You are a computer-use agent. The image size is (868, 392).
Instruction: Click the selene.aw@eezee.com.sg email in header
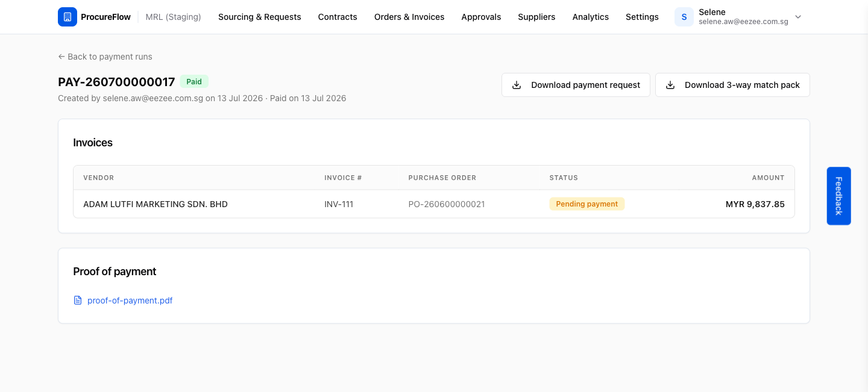pos(743,22)
